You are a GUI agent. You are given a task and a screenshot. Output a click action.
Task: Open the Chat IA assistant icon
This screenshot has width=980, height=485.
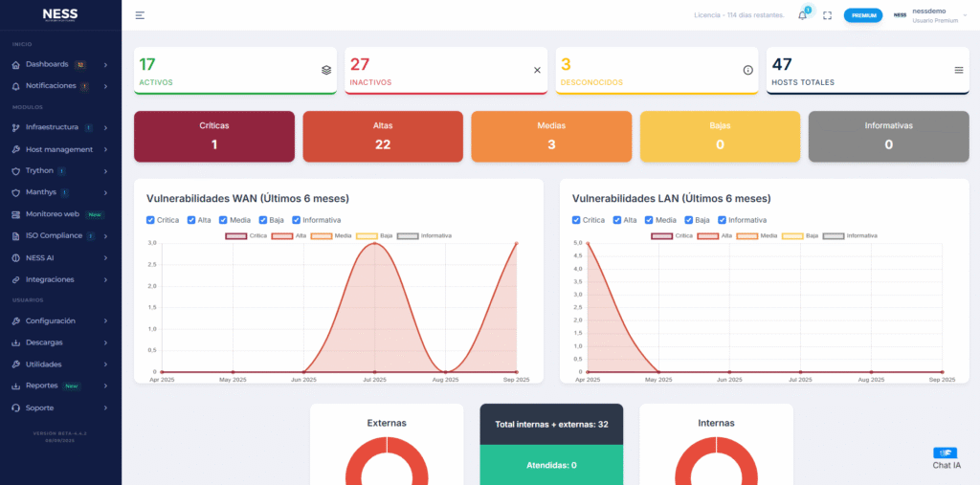(x=946, y=453)
